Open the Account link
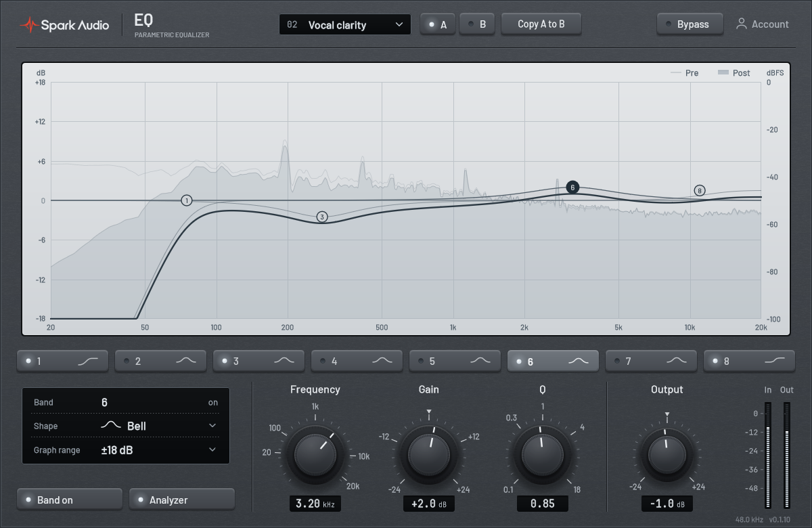The width and height of the screenshot is (812, 528). click(763, 24)
